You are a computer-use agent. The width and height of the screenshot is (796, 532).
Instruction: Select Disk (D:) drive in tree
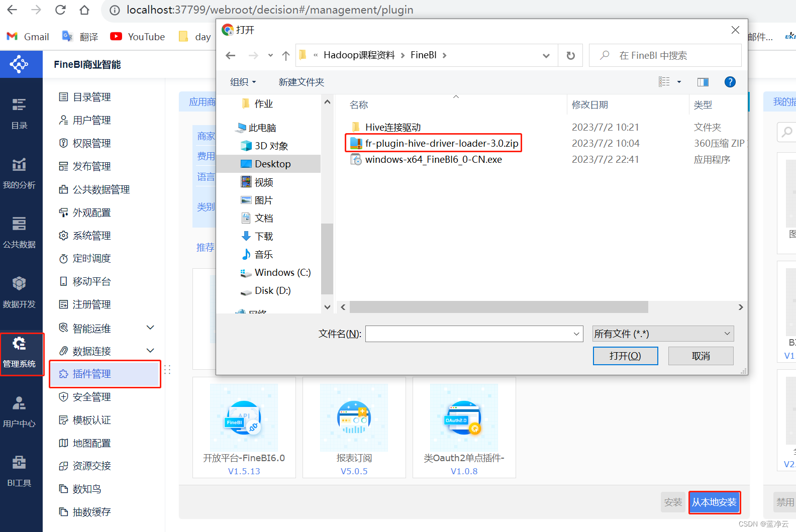pos(265,290)
